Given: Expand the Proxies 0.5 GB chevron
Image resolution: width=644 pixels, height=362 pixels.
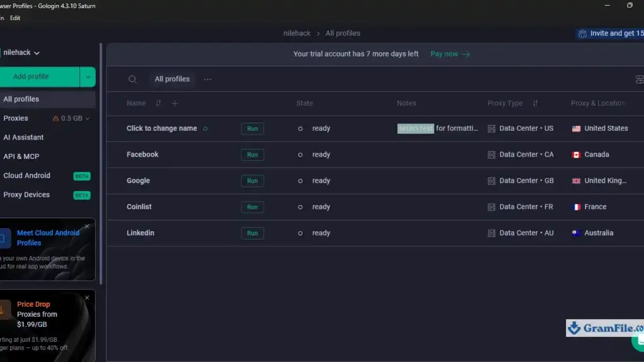Looking at the screenshot, I should 87,119.
